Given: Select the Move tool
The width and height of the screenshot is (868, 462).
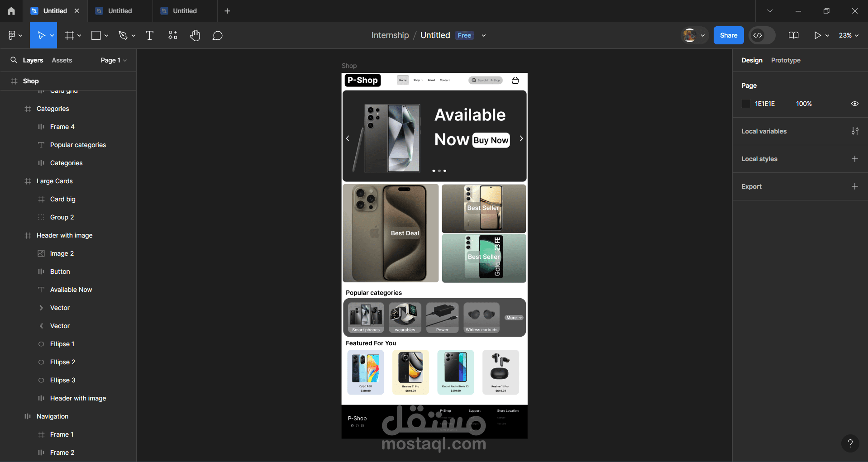Looking at the screenshot, I should coord(41,35).
